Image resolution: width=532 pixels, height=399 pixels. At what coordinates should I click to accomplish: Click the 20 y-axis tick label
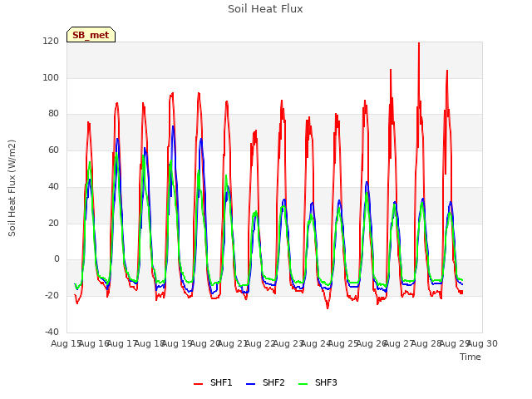point(53,224)
